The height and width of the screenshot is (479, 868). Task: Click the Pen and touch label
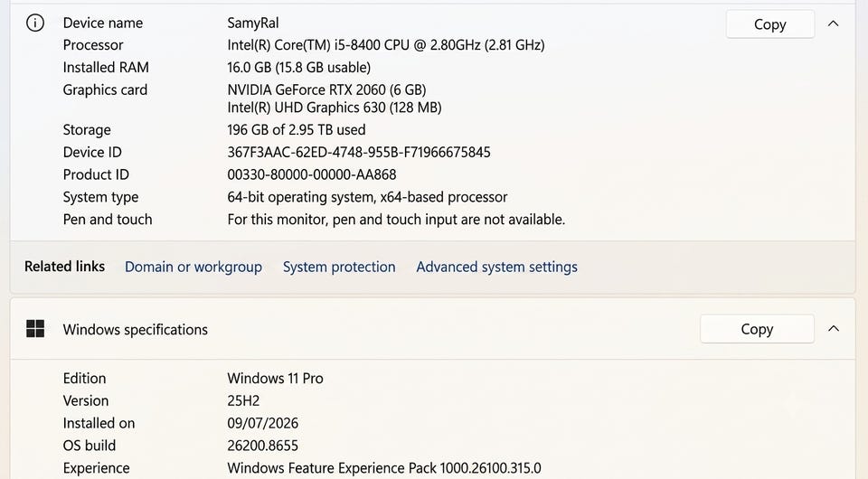click(x=108, y=220)
